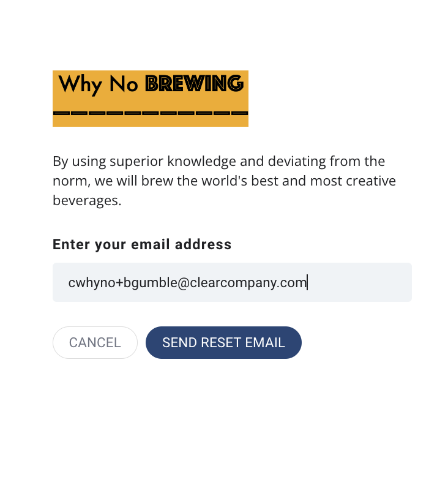Click the 'Enter your email address' label
Viewport: 448px width, 496px height.
[142, 244]
